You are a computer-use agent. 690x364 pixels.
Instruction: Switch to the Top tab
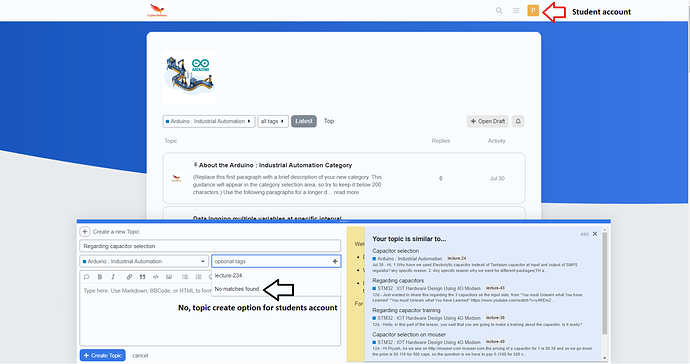329,121
